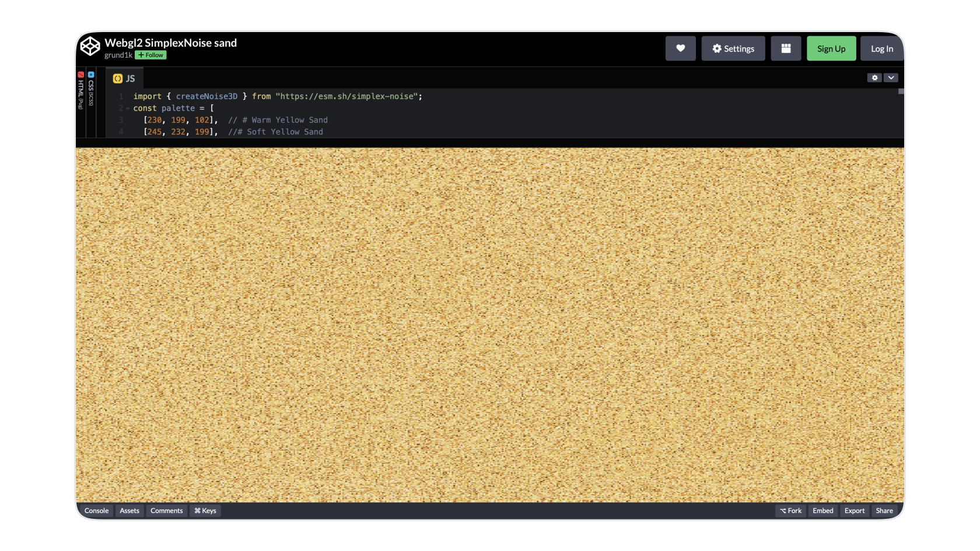
Task: Toggle the Console panel
Action: [x=96, y=511]
